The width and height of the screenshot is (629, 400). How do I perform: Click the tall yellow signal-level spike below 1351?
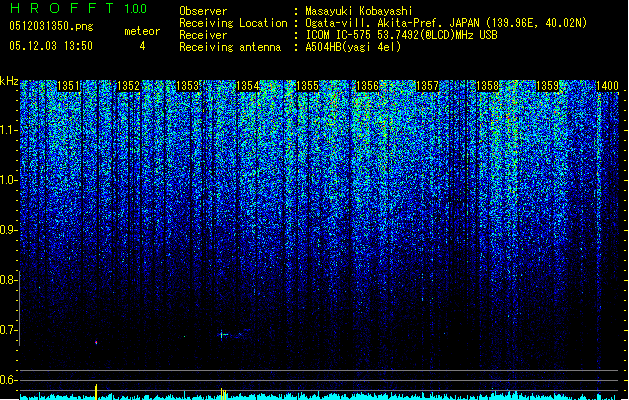tap(96, 392)
